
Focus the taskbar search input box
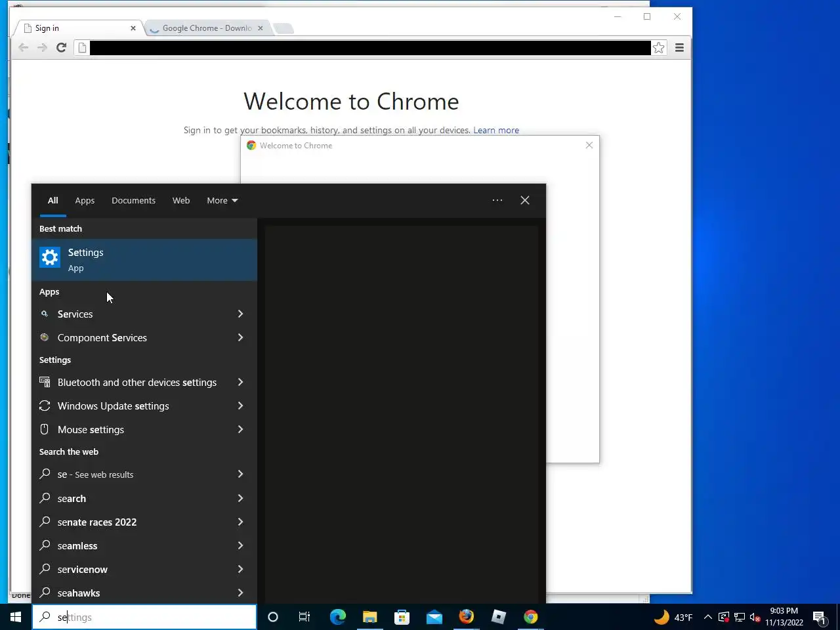pyautogui.click(x=144, y=617)
